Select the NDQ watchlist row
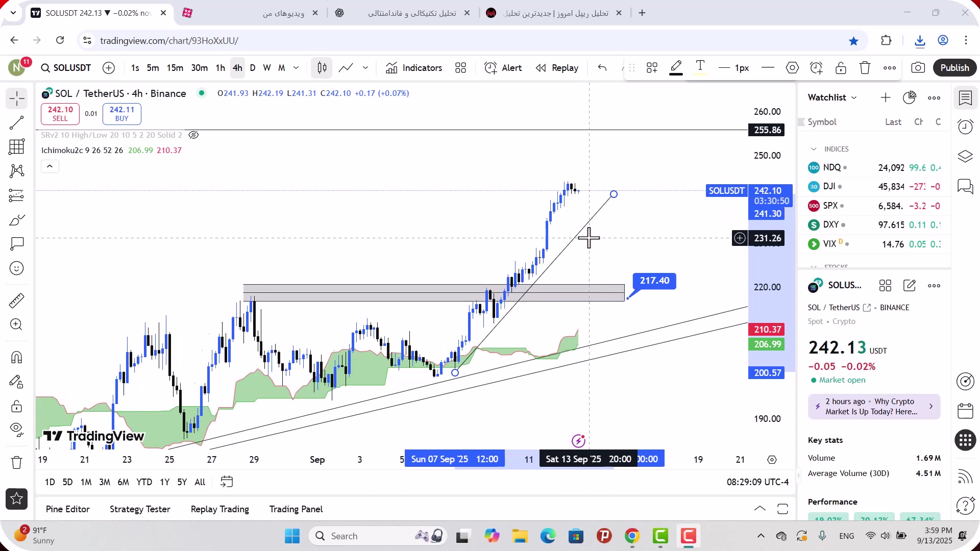980x551 pixels. [x=874, y=167]
